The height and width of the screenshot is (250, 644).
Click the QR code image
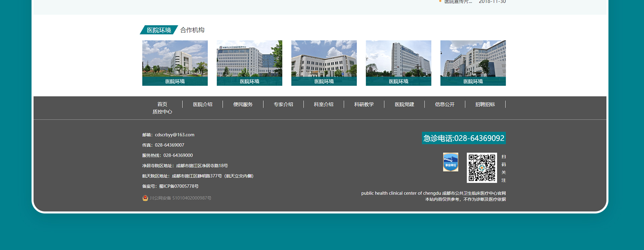[x=482, y=168]
